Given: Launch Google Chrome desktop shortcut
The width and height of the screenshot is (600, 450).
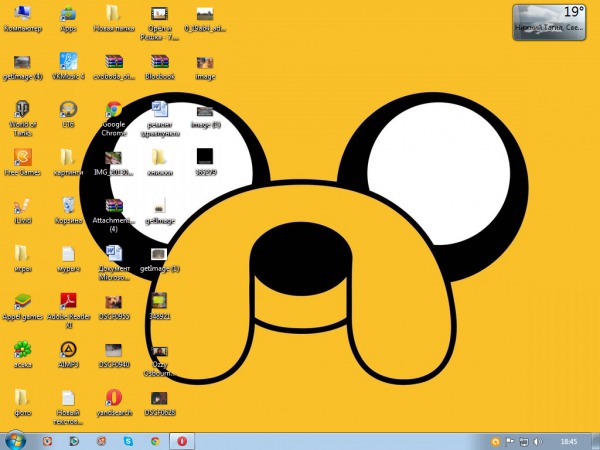Looking at the screenshot, I should pos(114,119).
